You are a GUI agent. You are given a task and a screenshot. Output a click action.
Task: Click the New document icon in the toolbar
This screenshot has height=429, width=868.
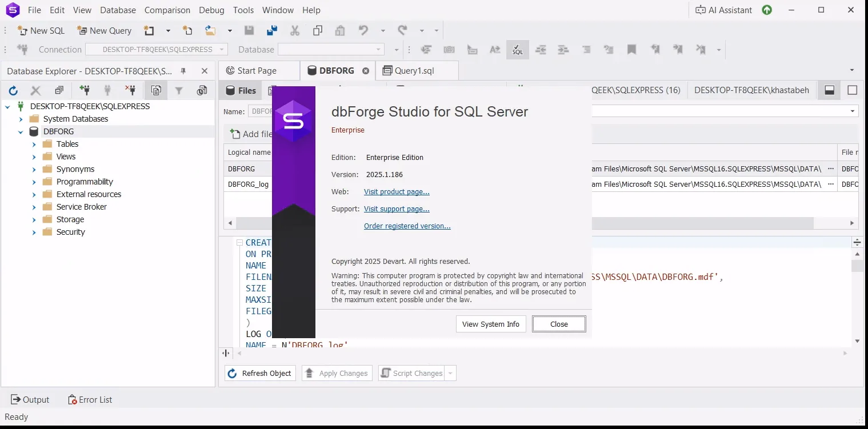(x=149, y=31)
